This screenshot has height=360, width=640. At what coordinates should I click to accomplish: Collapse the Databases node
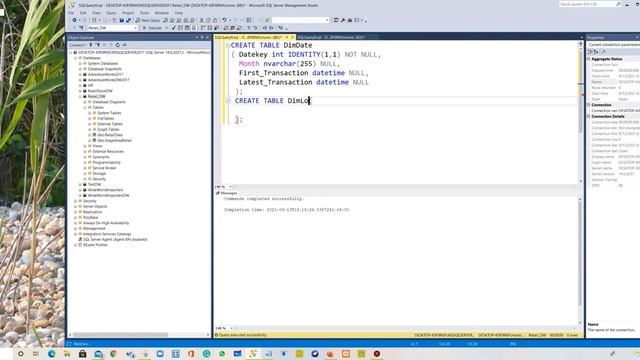click(76, 58)
